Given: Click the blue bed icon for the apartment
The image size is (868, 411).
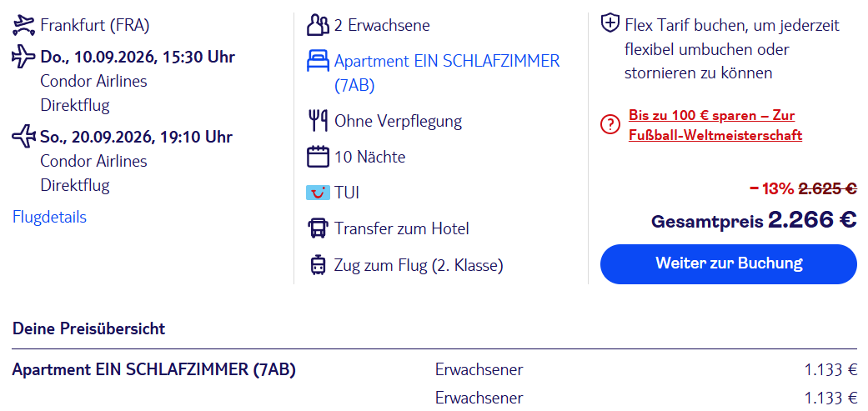Looking at the screenshot, I should tap(318, 62).
